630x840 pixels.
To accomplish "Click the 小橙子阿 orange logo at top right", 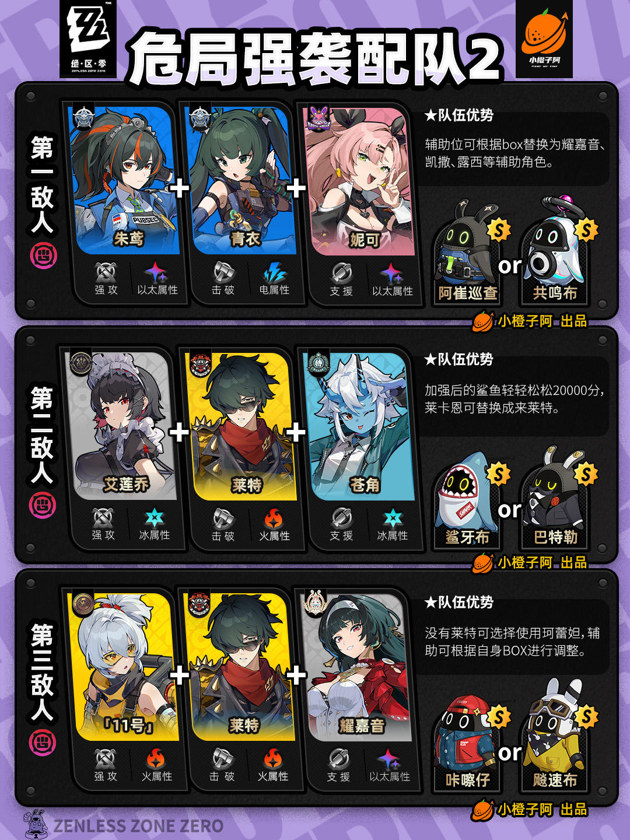I will click(544, 38).
